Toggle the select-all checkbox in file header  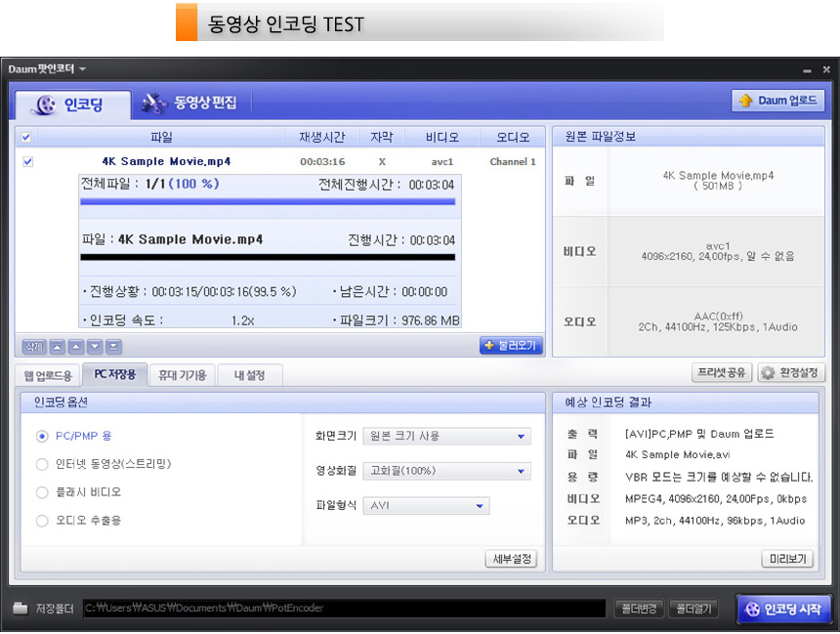point(26,138)
